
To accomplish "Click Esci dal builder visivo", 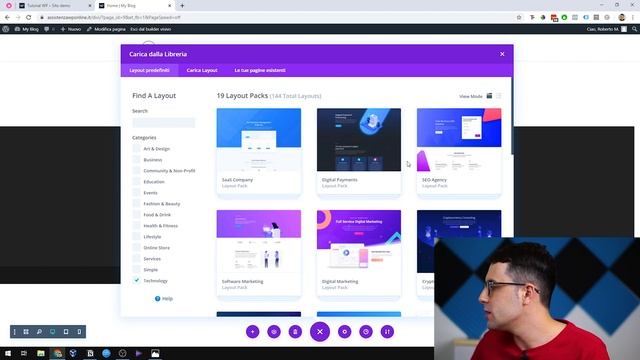I will [x=151, y=29].
